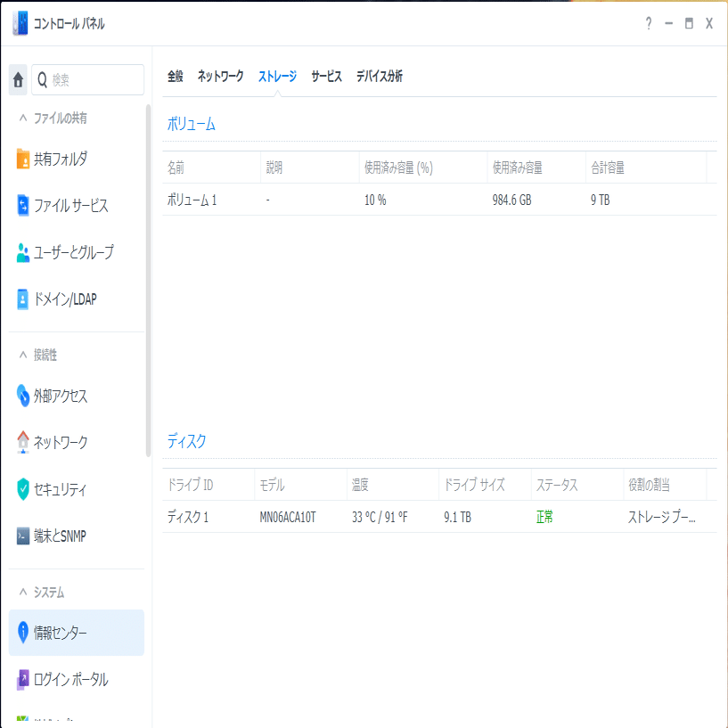Open the デバイス分析 tab
This screenshot has width=728, height=728.
point(379,77)
